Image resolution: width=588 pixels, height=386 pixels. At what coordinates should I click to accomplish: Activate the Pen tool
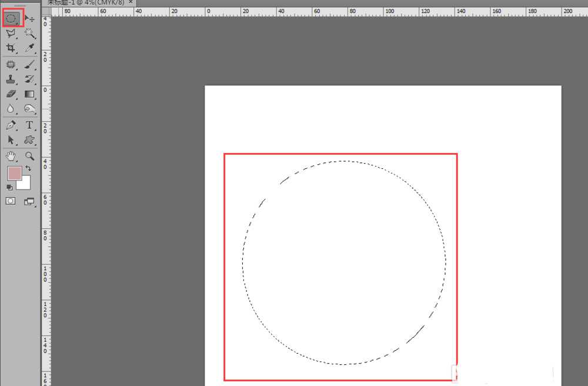(11, 125)
